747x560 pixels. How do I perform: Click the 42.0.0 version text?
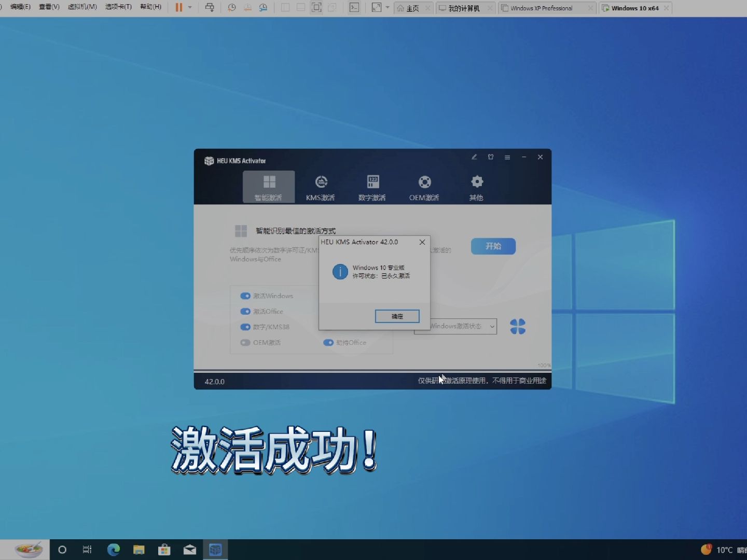pyautogui.click(x=214, y=382)
